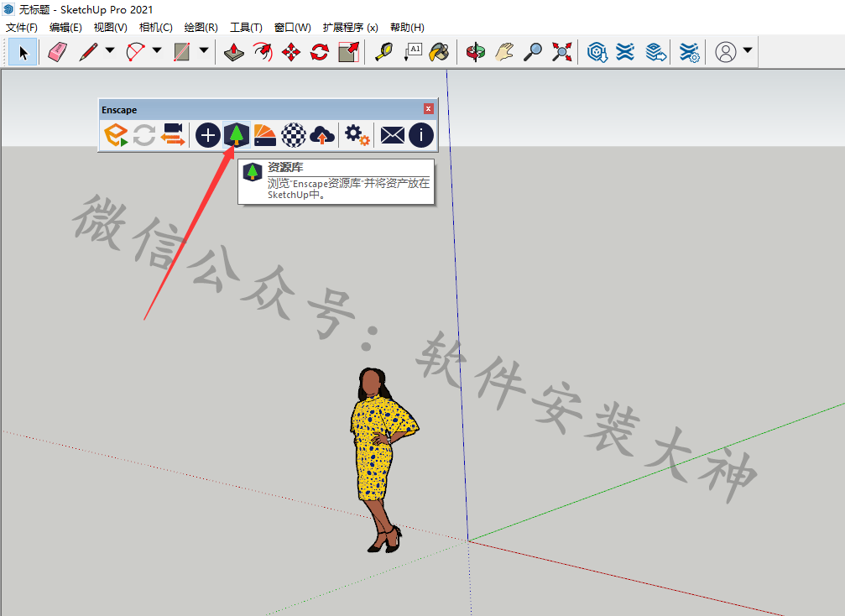Toggle Enscape view synchronization camera icon
The image size is (845, 616).
(x=173, y=135)
